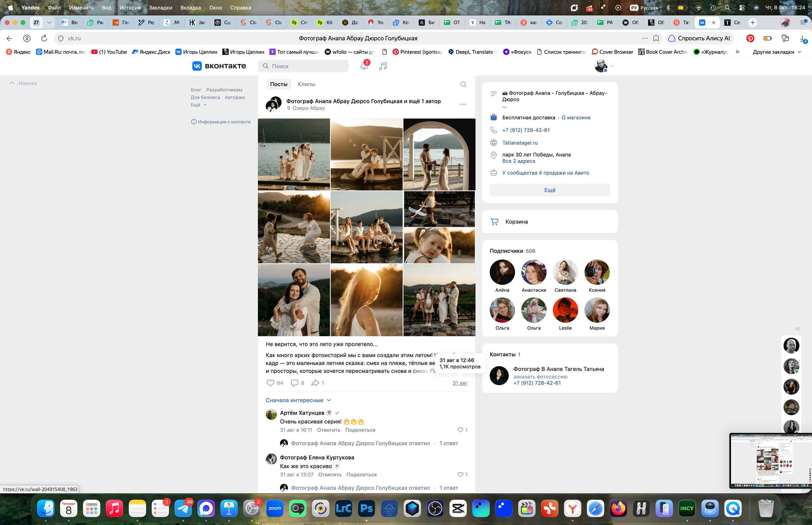Reload the page in the browser toolbar
812x525 pixels.
(44, 38)
